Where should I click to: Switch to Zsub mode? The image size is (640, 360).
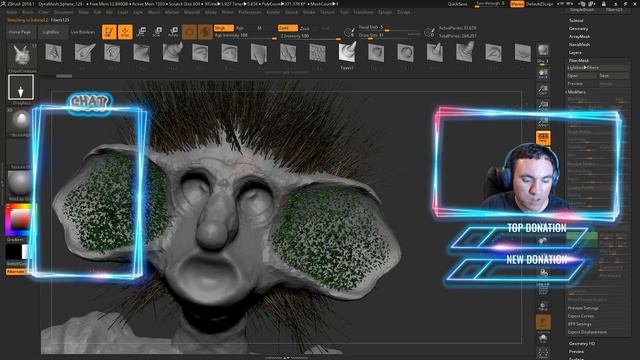coord(304,28)
